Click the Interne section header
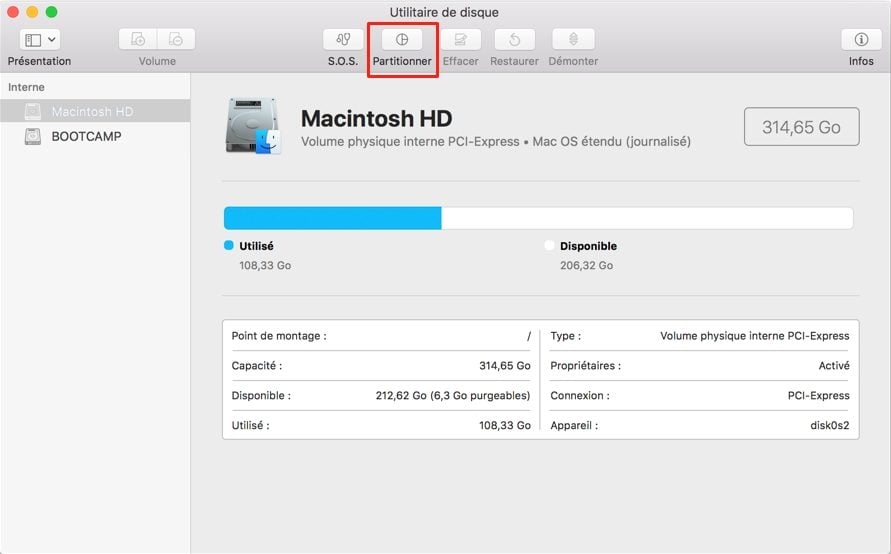Screen dimensions: 891x554 pyautogui.click(x=26, y=87)
